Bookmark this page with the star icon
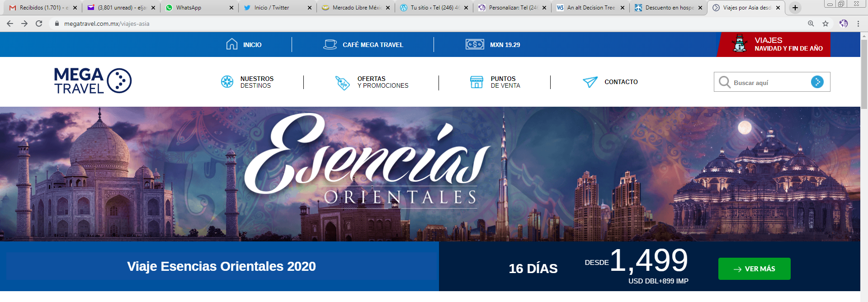The image size is (868, 302). coord(826,24)
